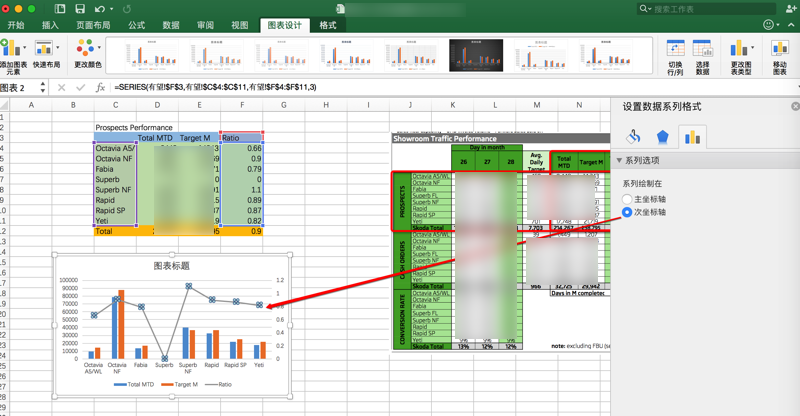The width and height of the screenshot is (800, 416).
Task: Click the 添加图表元素 button
Action: tap(13, 56)
